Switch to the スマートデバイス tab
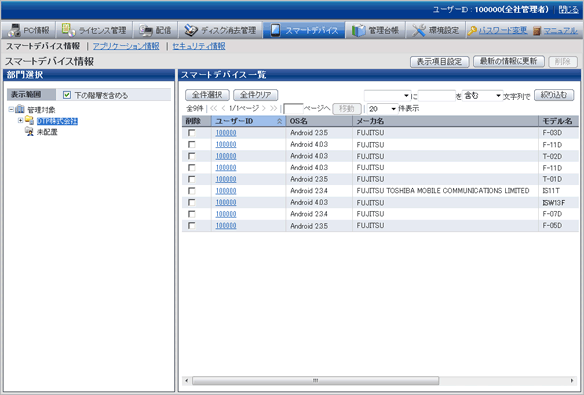The image size is (584, 395). (304, 30)
